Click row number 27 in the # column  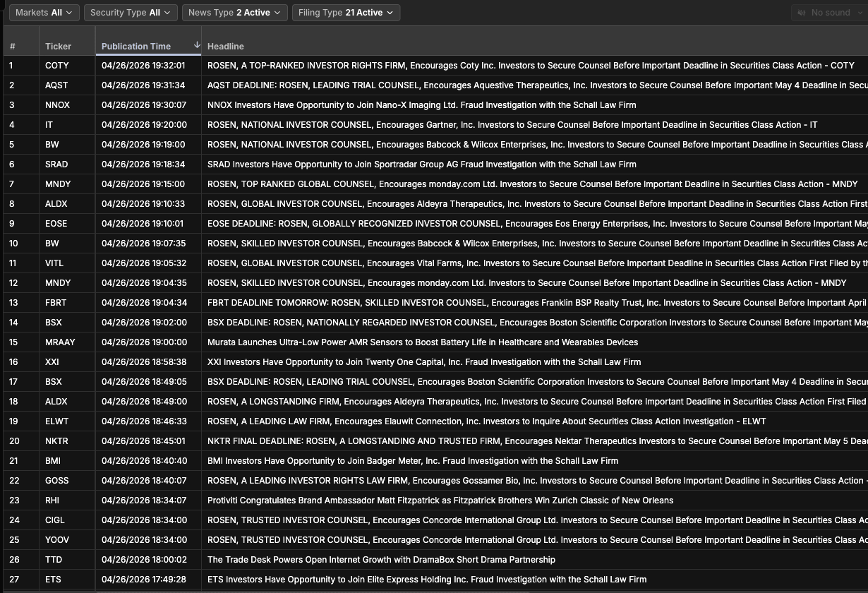tap(14, 580)
